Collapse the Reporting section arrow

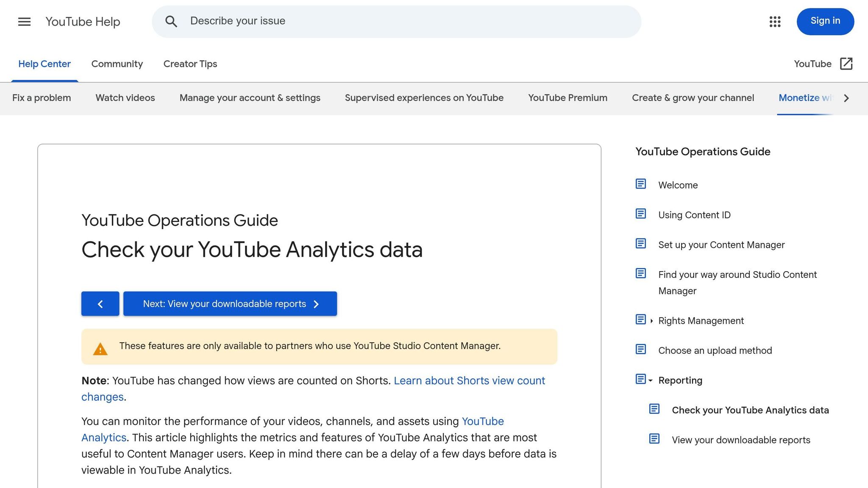651,380
